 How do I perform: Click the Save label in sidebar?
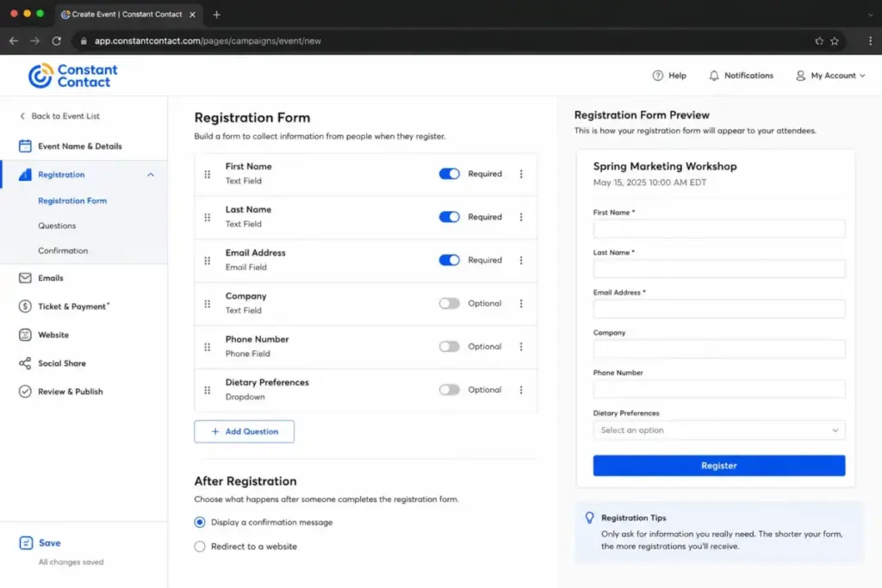pyautogui.click(x=49, y=542)
